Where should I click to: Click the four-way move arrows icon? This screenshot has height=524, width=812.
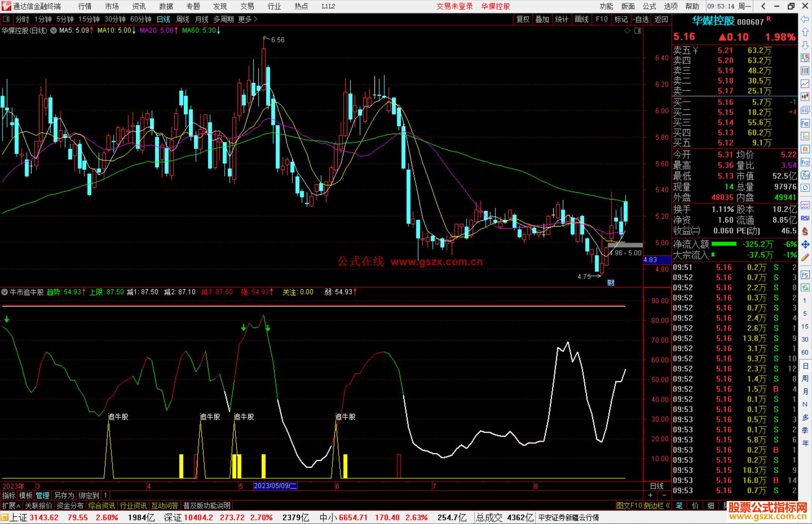pos(805,245)
